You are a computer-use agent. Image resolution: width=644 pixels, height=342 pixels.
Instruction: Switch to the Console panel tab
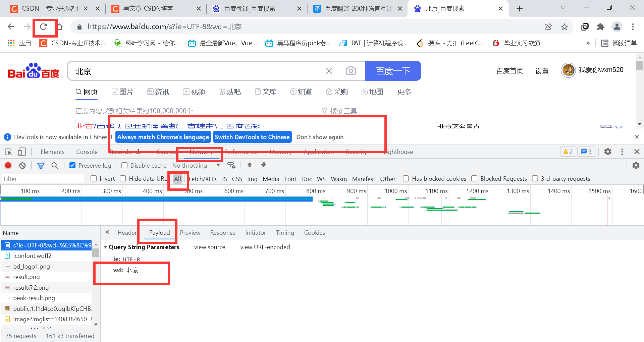87,152
